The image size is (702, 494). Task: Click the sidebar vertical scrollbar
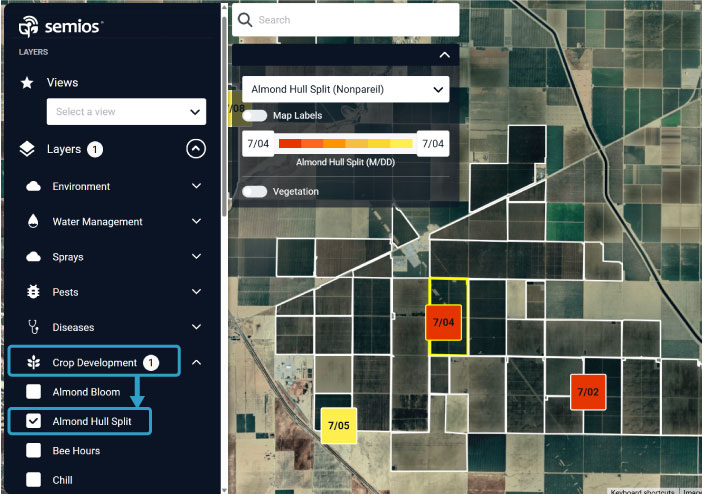coord(224,116)
